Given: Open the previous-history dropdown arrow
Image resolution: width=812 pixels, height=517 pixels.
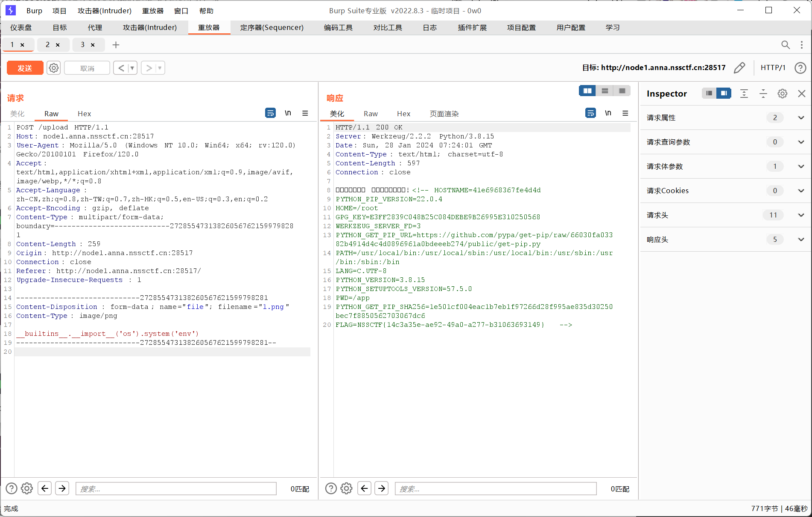Looking at the screenshot, I should 132,68.
